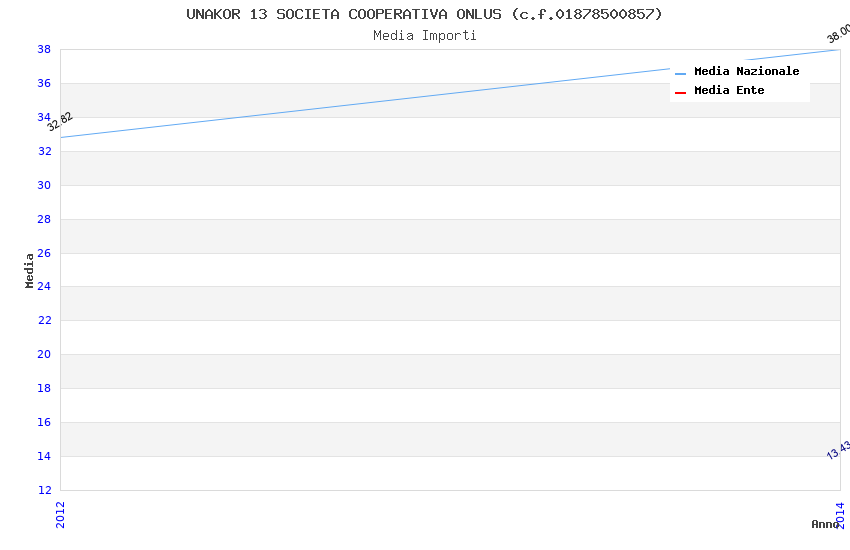Click the y-axis value 14
The image size is (850, 550).
pos(44,456)
